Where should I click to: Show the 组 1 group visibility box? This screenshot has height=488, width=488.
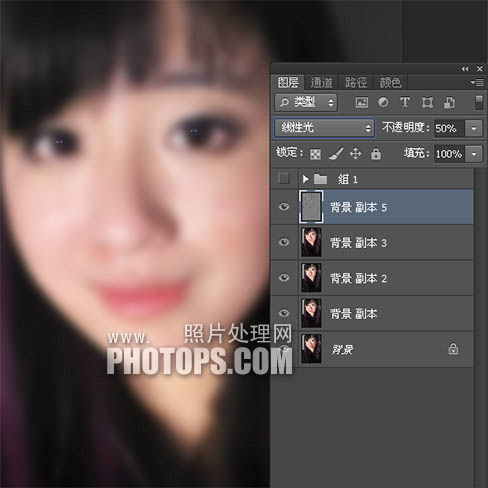click(284, 179)
